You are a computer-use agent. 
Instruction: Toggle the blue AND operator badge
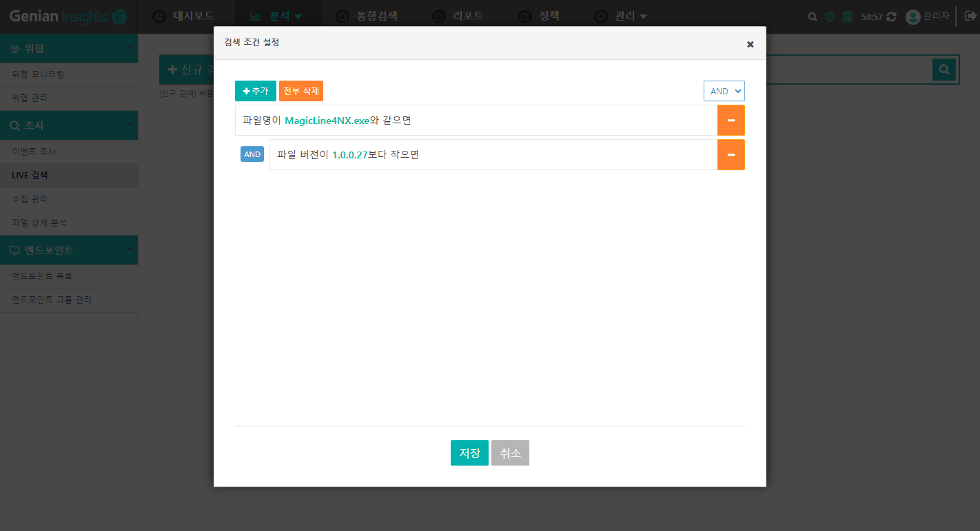(252, 154)
